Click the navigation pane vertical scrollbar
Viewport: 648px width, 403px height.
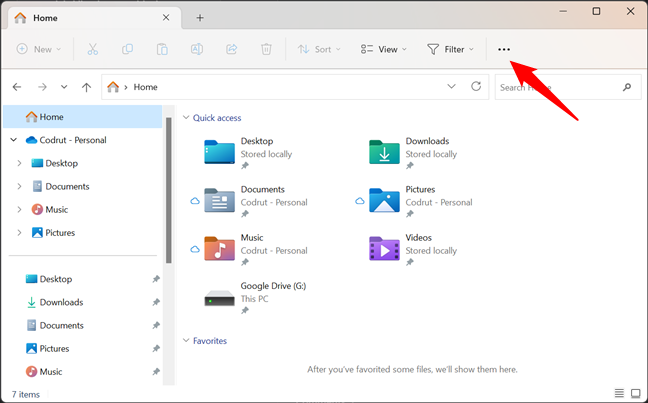pyautogui.click(x=168, y=190)
